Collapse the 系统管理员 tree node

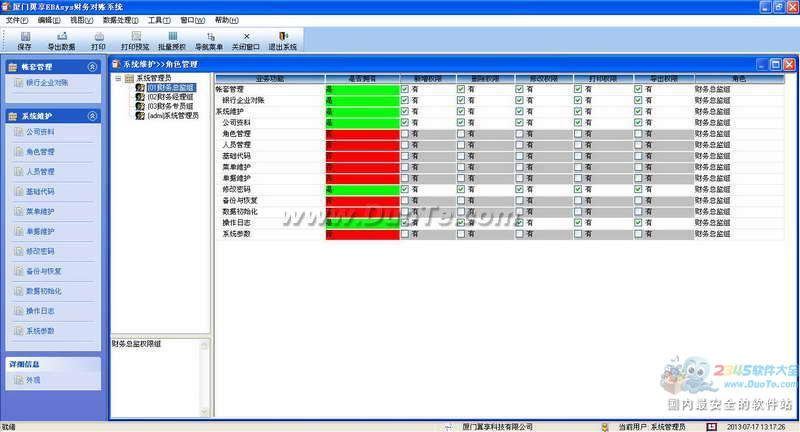[x=118, y=79]
